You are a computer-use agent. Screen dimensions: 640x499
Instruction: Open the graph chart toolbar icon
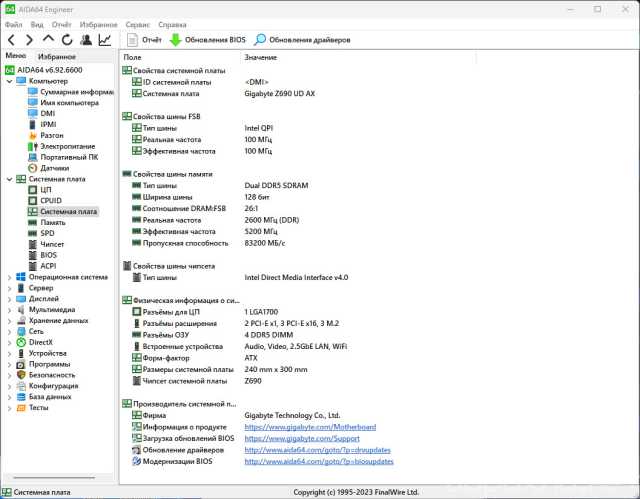[104, 40]
